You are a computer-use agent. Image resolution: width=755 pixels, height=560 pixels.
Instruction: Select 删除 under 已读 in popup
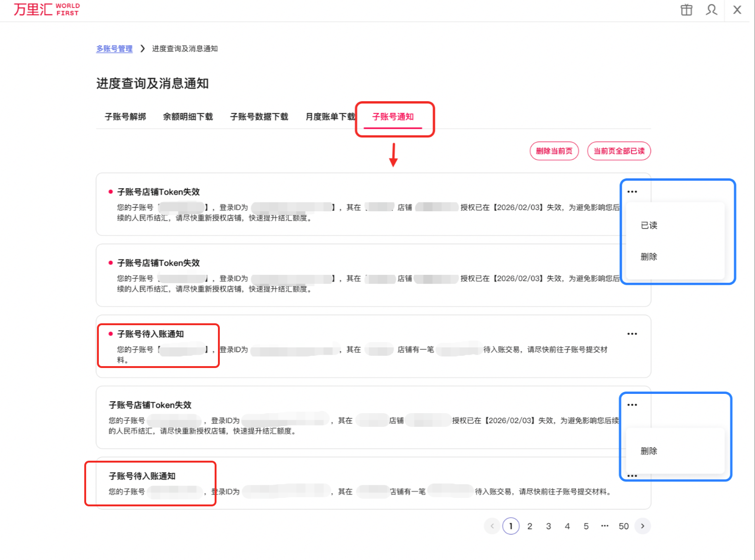click(x=649, y=256)
